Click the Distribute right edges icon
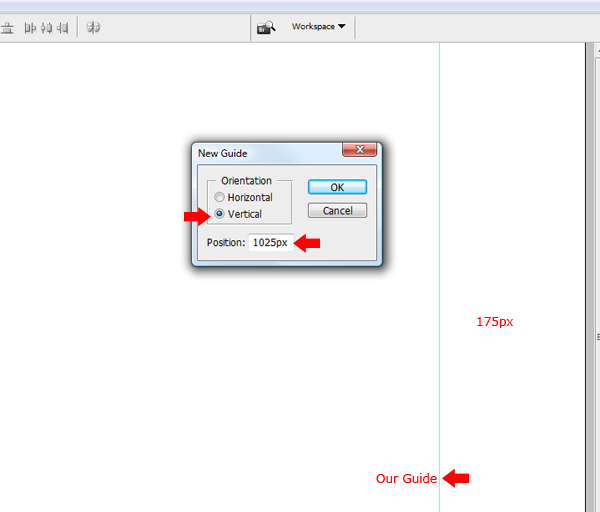Image resolution: width=600 pixels, height=512 pixels. point(63,28)
